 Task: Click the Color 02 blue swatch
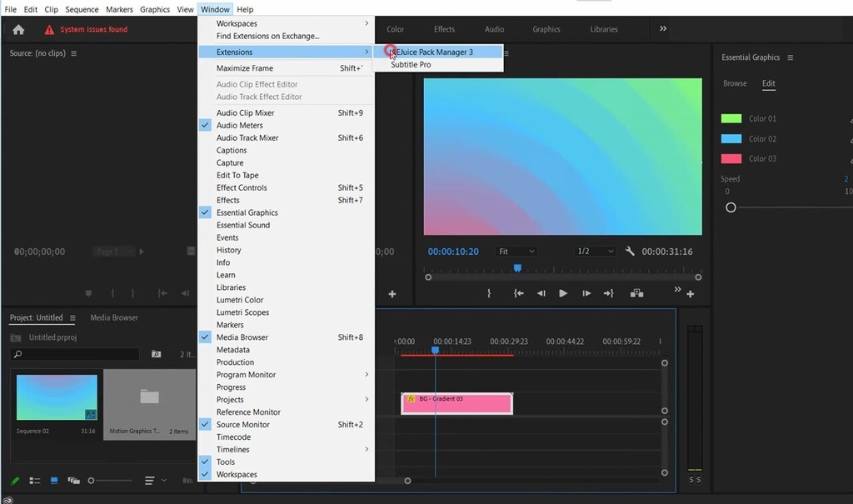pyautogui.click(x=731, y=139)
